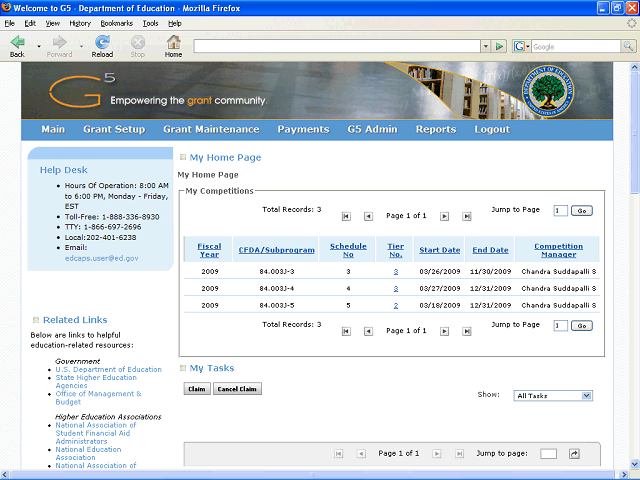
Task: Click the green Go arrow beside address bar
Action: coord(499,47)
